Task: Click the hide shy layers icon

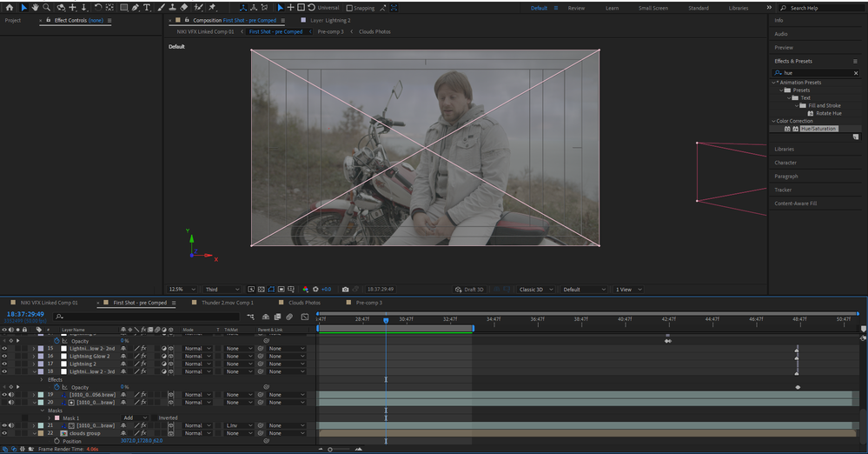Action: (x=266, y=317)
